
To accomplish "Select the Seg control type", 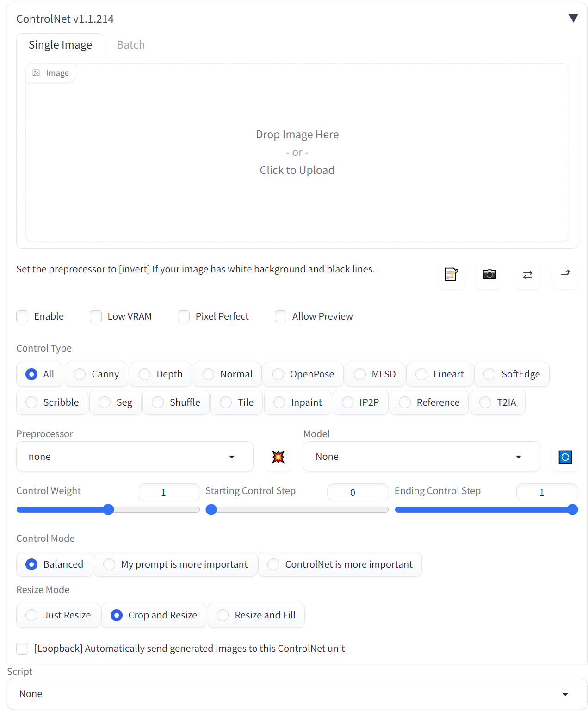I will pyautogui.click(x=116, y=402).
